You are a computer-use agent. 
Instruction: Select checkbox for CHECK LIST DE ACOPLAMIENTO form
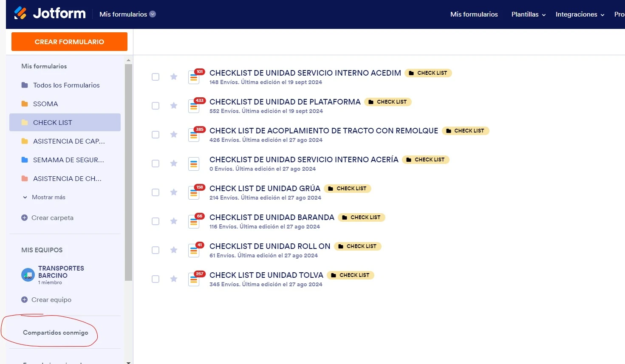156,135
